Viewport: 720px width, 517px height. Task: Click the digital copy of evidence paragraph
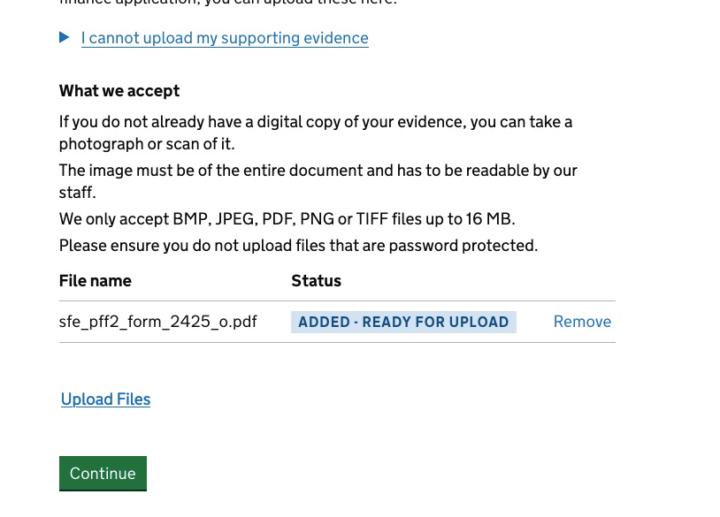click(x=315, y=122)
